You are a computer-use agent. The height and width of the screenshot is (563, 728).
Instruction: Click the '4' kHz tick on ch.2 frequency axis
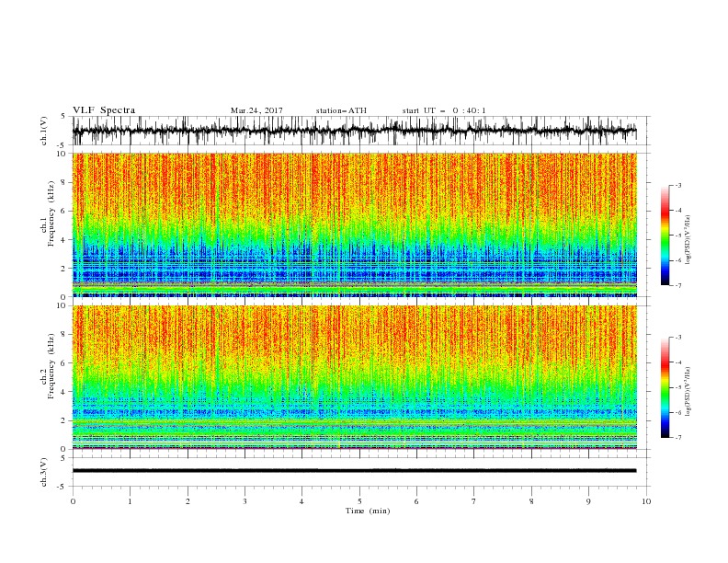click(x=63, y=392)
